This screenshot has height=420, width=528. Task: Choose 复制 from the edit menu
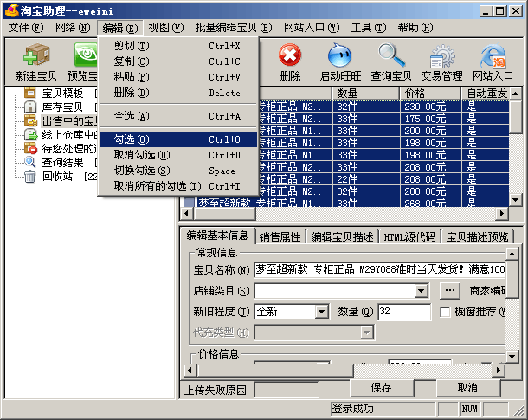(x=178, y=61)
